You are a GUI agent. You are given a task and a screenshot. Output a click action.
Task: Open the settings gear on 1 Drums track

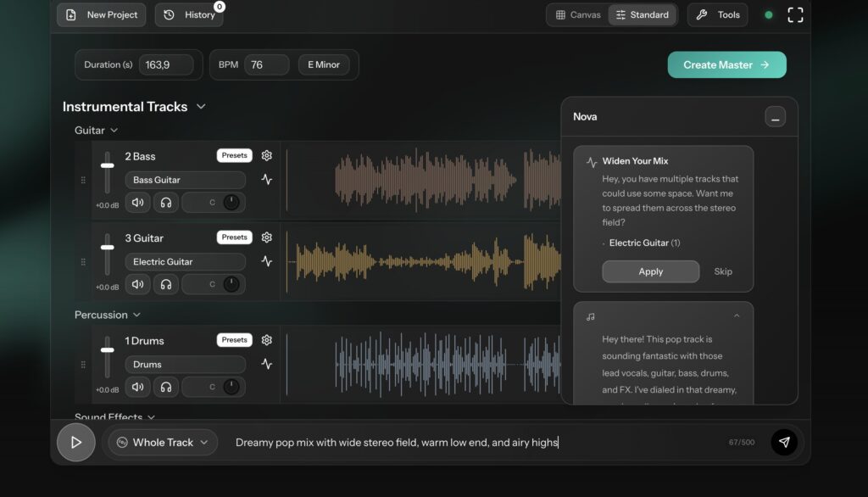[266, 339]
